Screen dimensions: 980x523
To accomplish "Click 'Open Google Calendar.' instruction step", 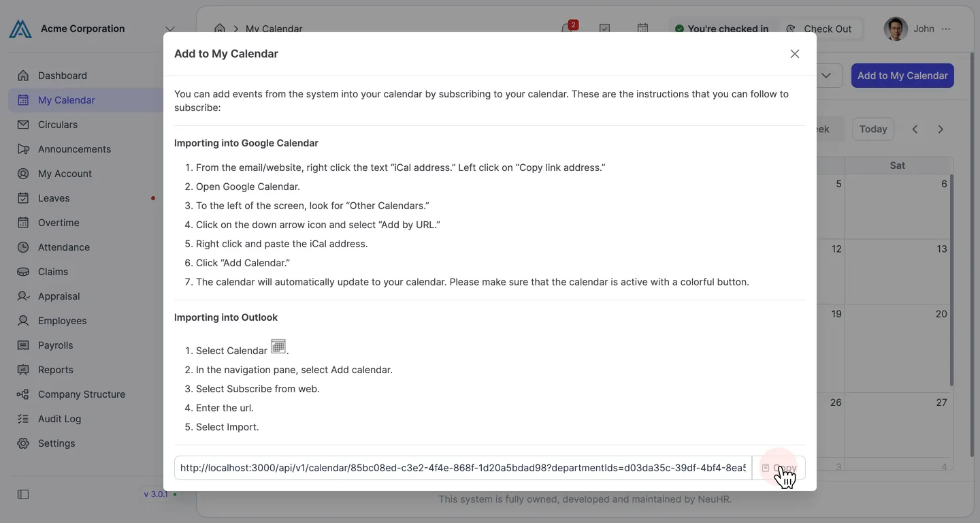I will click(x=248, y=187).
